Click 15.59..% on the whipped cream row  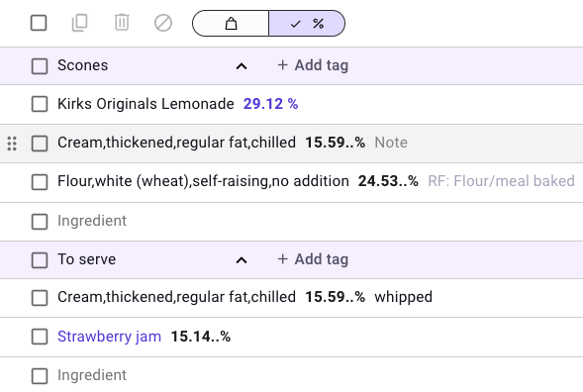(335, 297)
